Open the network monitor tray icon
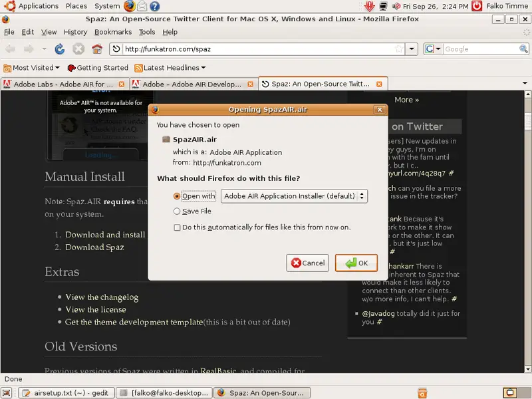 tap(384, 6)
